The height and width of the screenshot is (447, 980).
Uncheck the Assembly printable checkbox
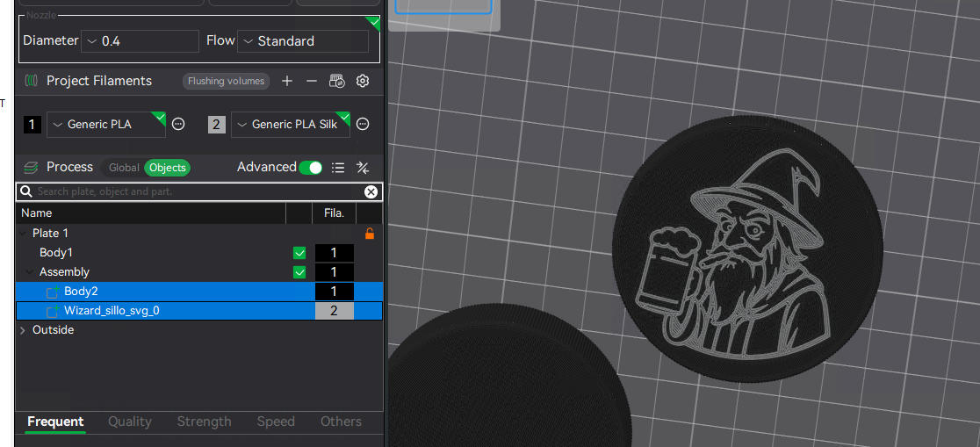coord(299,272)
